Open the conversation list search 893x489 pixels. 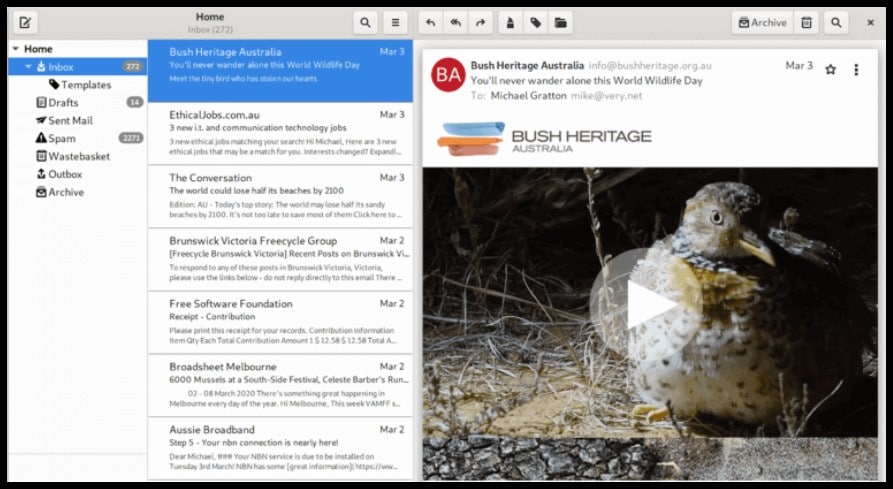pos(365,23)
